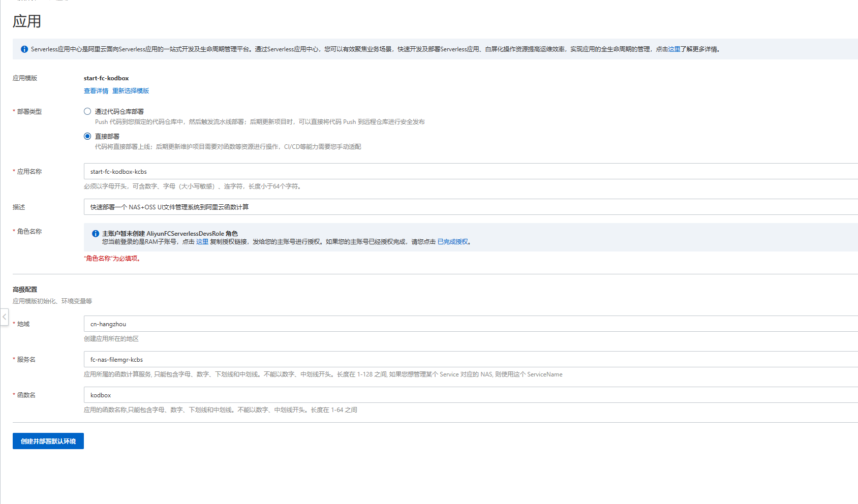Click the 地域 field showing cn-hangzhou

pyautogui.click(x=305, y=324)
